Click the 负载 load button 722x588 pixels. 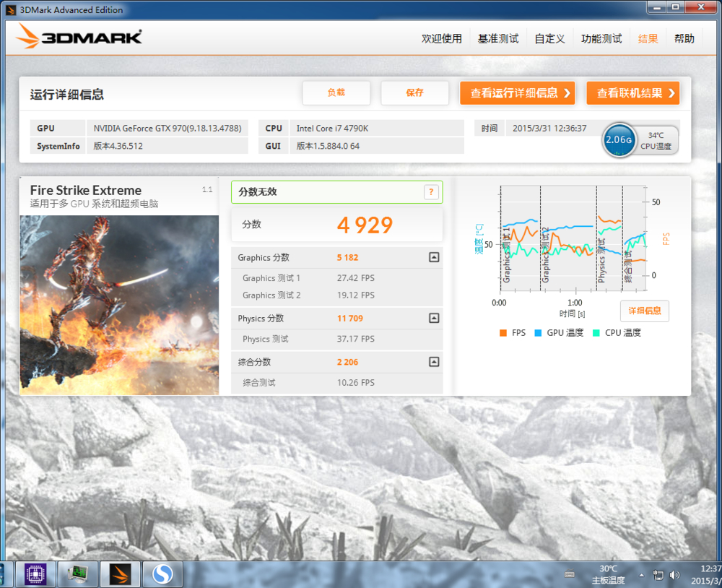(336, 92)
